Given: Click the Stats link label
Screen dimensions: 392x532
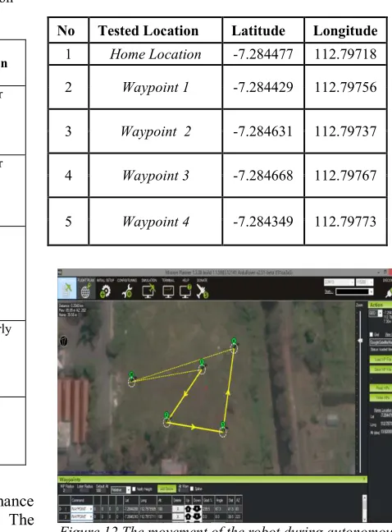Looking at the screenshot, I should click(329, 291).
